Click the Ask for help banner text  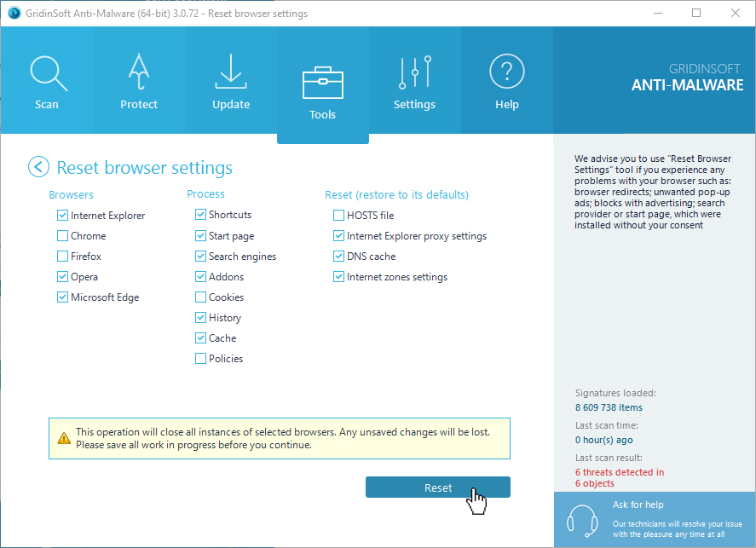pos(638,505)
